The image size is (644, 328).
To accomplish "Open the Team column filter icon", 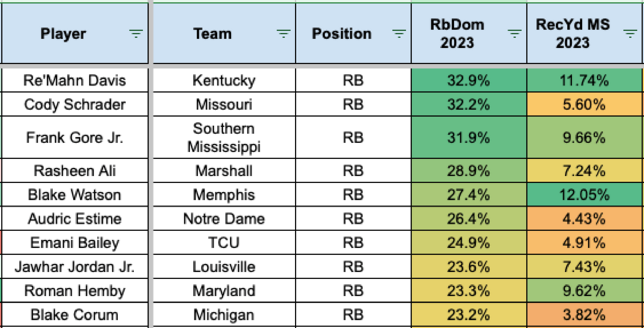I will tap(283, 33).
